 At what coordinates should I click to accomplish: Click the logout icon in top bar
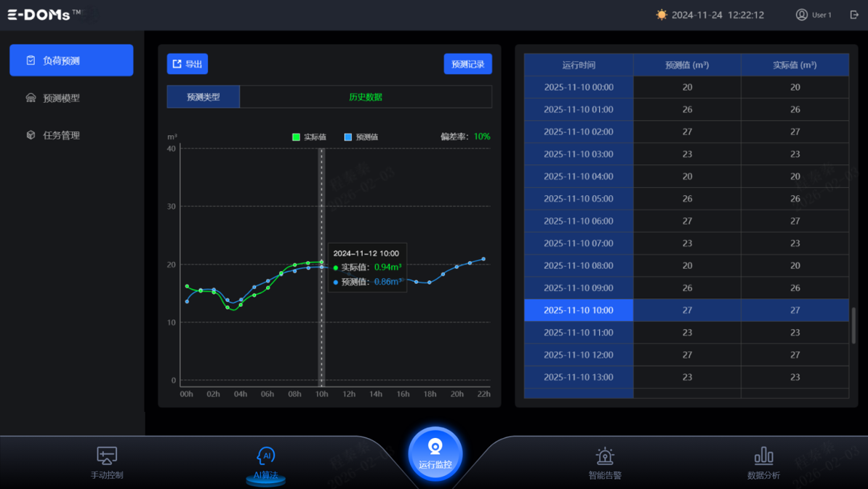854,15
